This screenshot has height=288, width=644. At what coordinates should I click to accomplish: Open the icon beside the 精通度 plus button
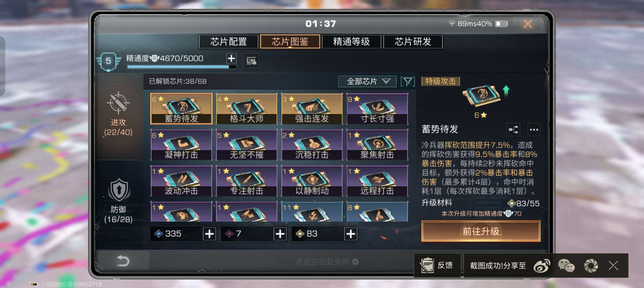[251, 61]
